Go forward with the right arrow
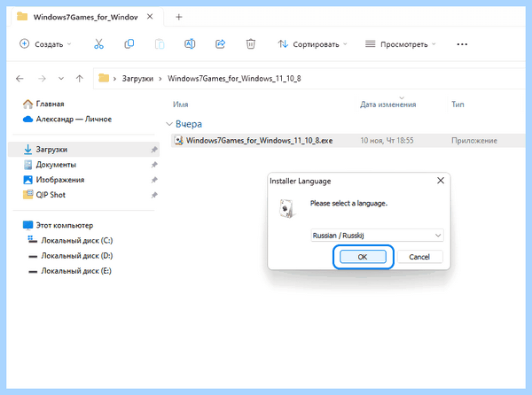 click(x=42, y=79)
